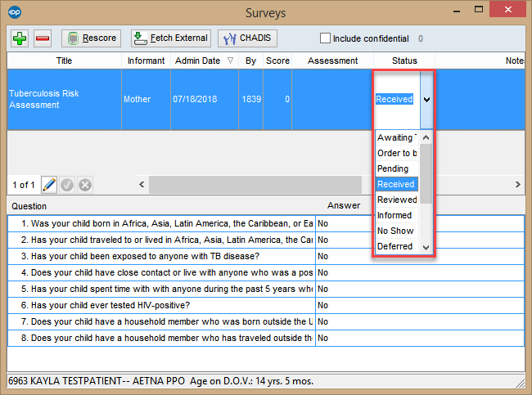This screenshot has width=532, height=395.
Task: Click the Mother informant cell
Action: pyautogui.click(x=146, y=99)
